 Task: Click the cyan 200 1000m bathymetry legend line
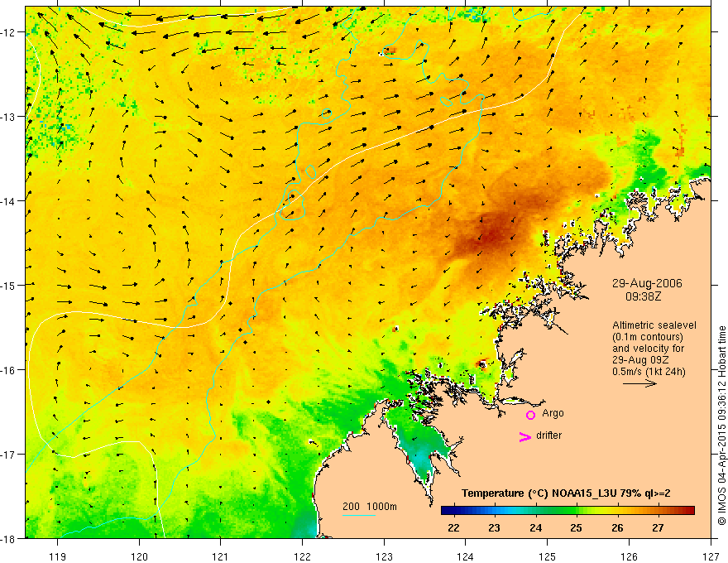point(359,515)
